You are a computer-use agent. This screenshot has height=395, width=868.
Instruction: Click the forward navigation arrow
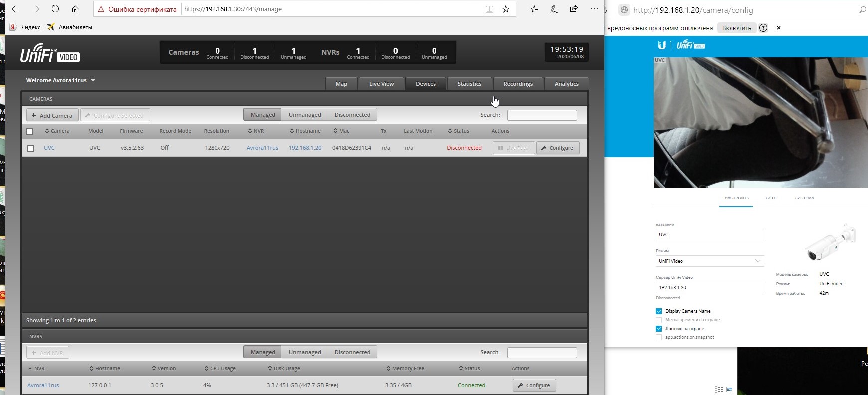[x=35, y=9]
